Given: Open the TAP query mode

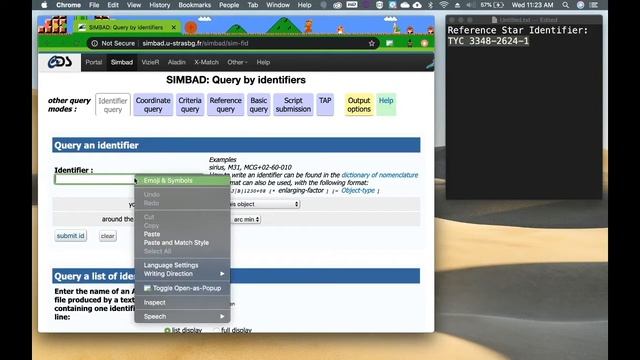Looking at the screenshot, I should (x=325, y=104).
